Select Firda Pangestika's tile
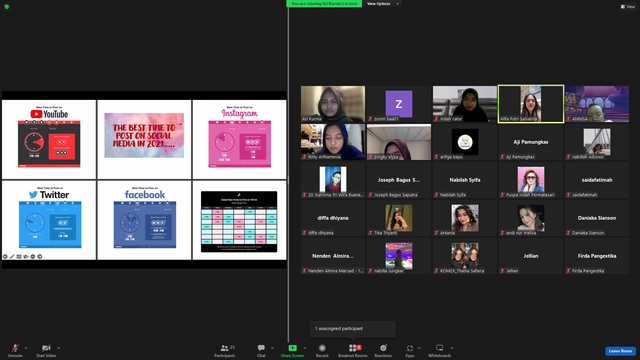 [x=597, y=256]
